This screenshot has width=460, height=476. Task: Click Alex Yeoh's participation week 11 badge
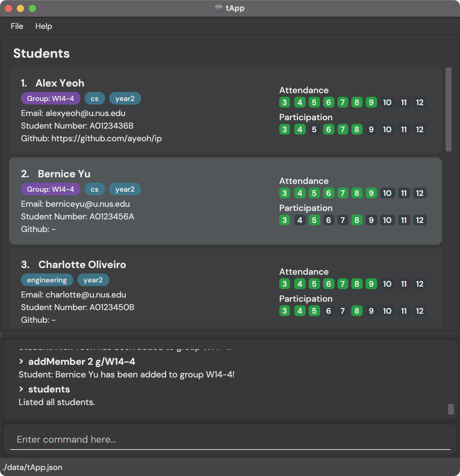404,129
